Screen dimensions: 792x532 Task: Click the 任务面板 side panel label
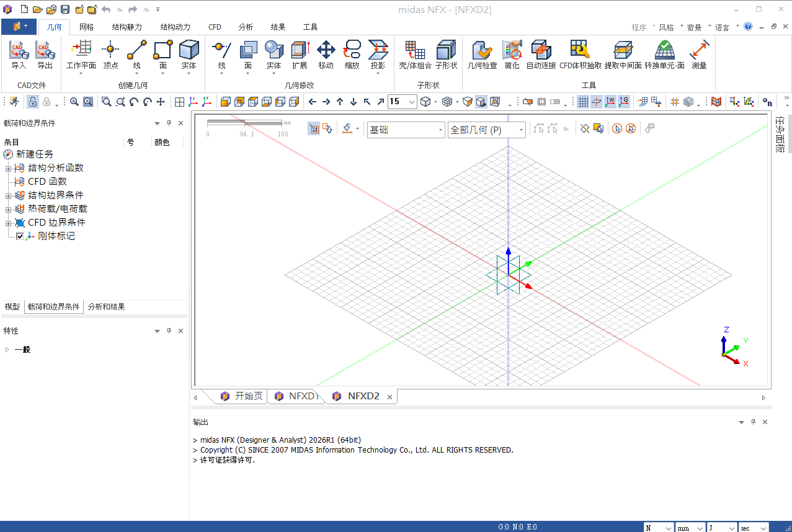780,135
